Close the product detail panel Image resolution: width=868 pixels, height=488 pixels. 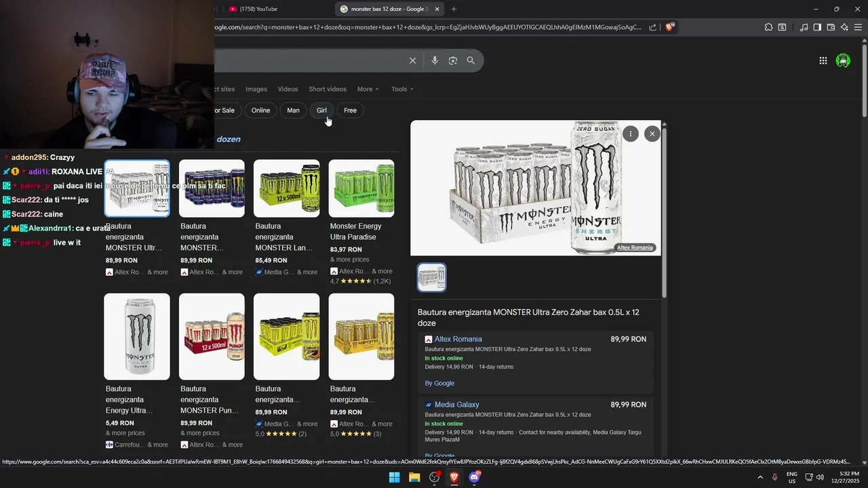(x=652, y=134)
